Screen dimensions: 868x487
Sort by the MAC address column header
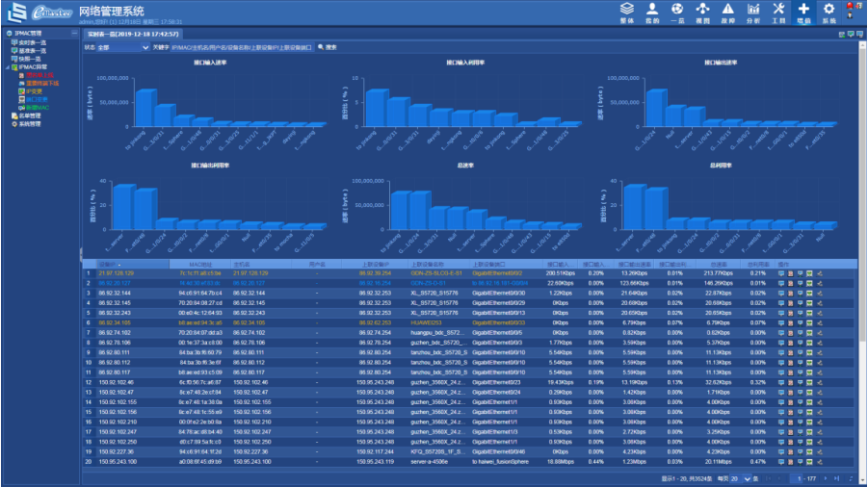coord(199,265)
